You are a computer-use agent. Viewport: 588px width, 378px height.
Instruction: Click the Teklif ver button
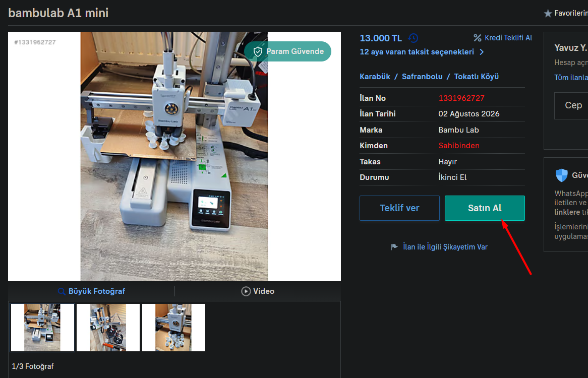click(399, 208)
